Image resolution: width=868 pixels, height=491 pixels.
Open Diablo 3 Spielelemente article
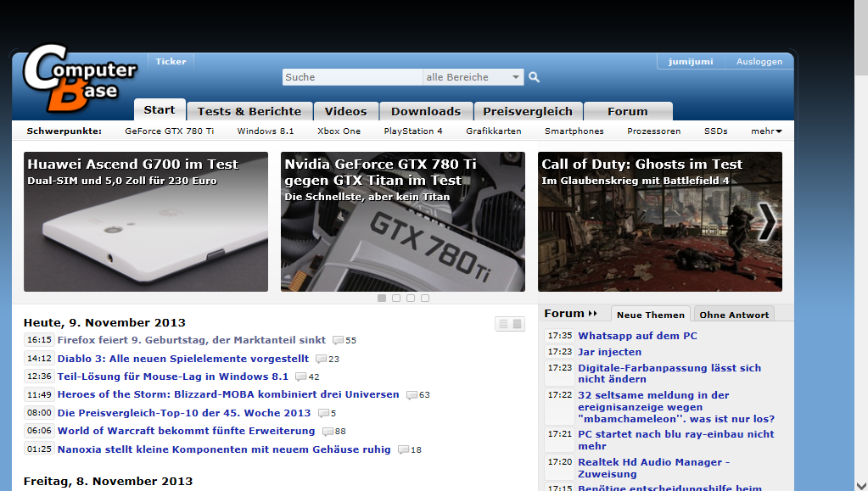click(x=183, y=359)
